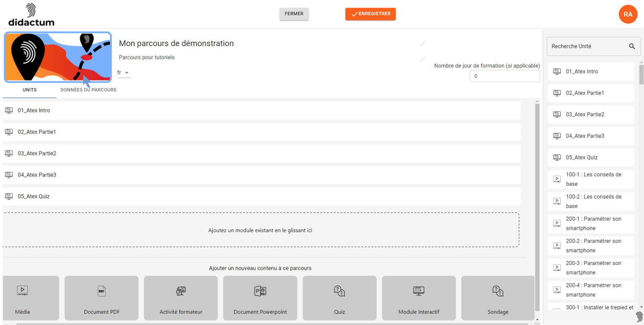Add an Activité formateur content
644x325 pixels.
[x=181, y=298]
